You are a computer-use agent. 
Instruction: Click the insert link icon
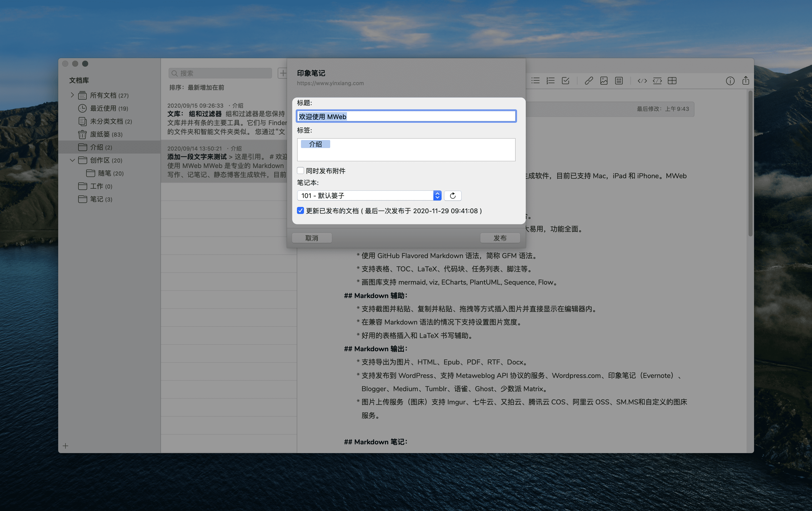(x=589, y=81)
